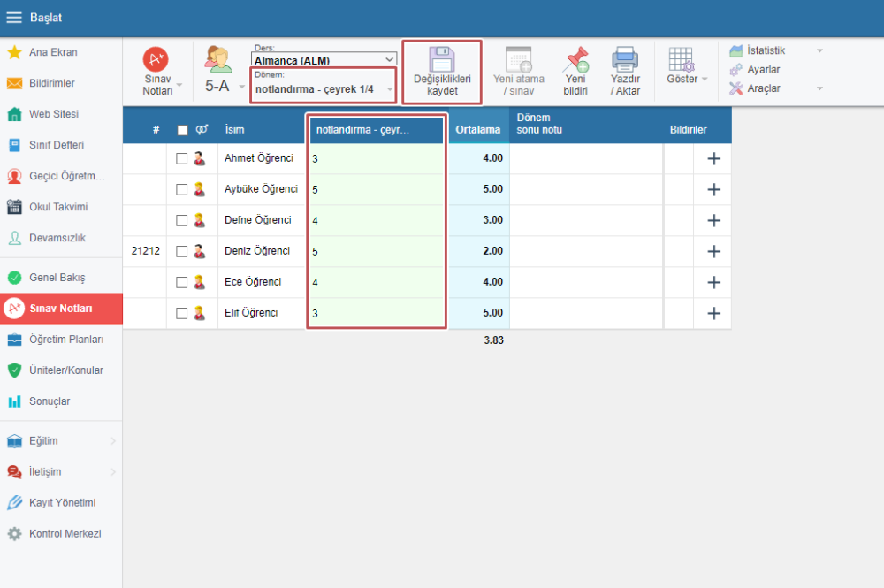Viewport: 884px width, 588px height.
Task: Click Yeni atama / sınav calendar icon
Action: coord(519,59)
